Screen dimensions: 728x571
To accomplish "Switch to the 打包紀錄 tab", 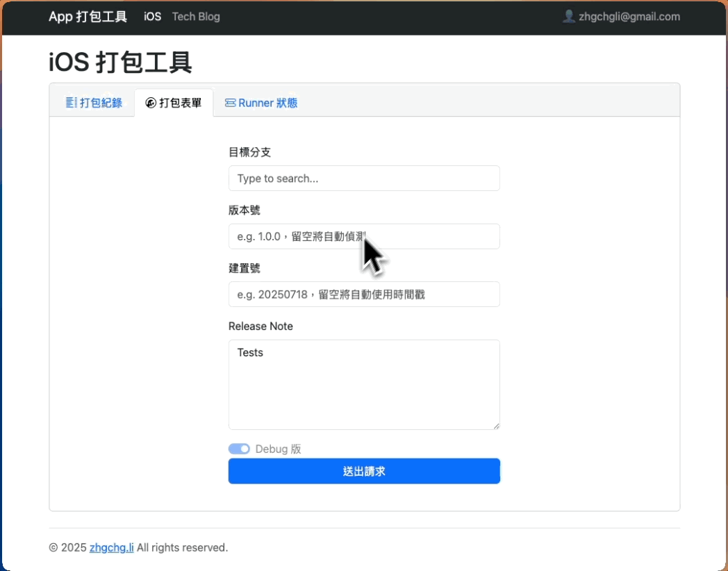I will [94, 103].
